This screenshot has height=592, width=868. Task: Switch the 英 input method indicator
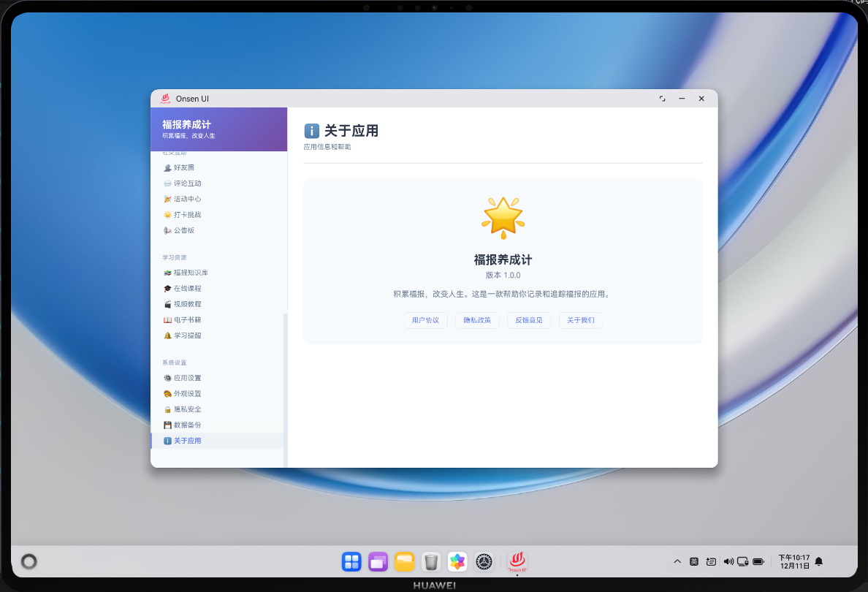pos(693,561)
